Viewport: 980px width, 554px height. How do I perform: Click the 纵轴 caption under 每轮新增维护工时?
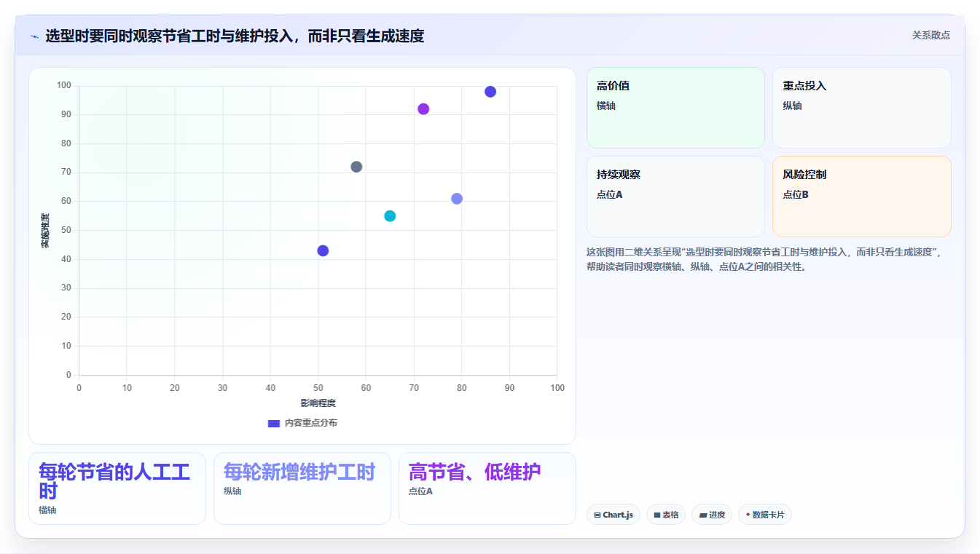click(232, 491)
